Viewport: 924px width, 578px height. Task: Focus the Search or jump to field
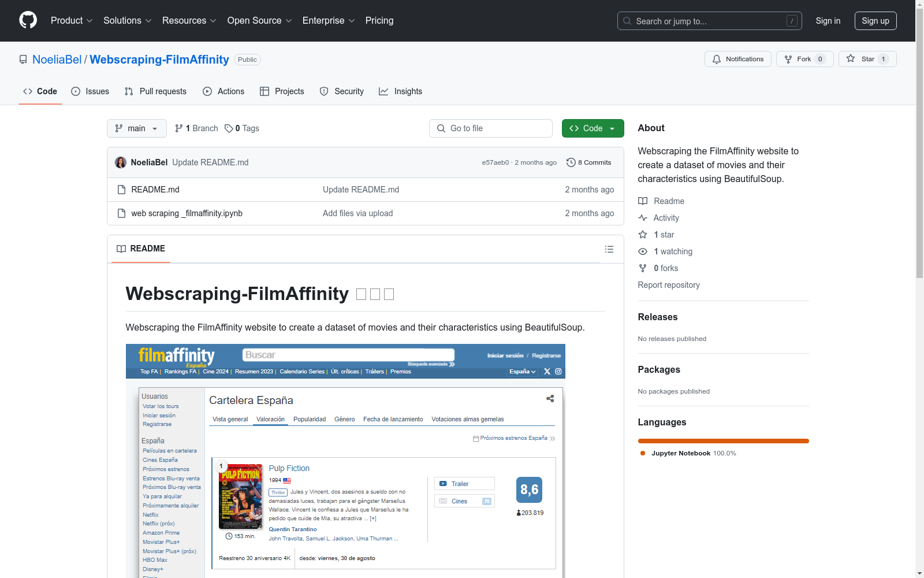coord(709,21)
